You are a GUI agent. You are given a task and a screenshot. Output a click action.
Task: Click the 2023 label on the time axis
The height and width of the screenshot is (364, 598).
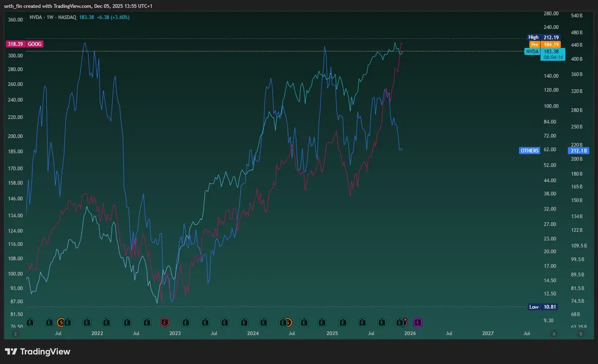coord(175,333)
